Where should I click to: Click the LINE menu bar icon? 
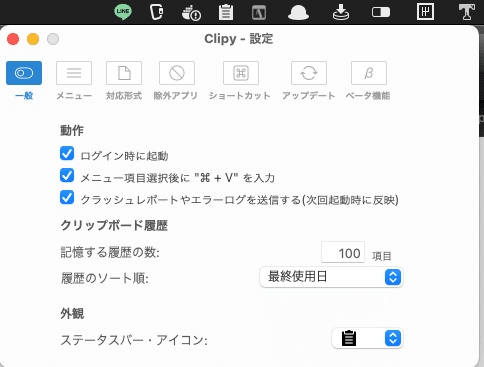(123, 12)
